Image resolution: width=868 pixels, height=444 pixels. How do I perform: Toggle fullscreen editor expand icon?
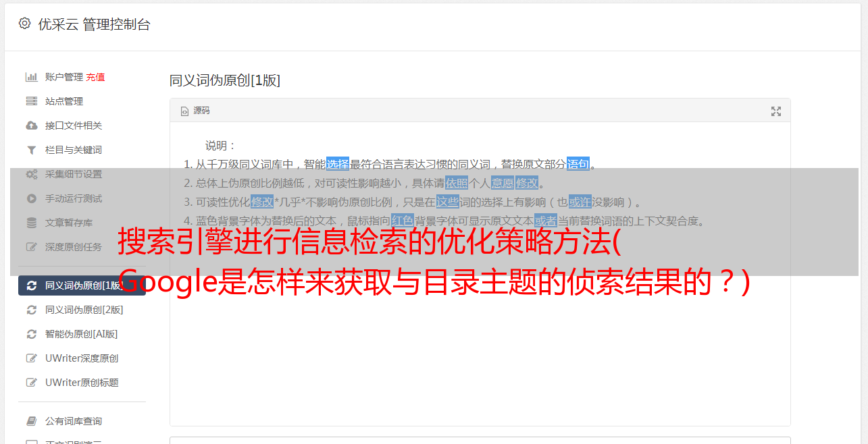point(776,111)
